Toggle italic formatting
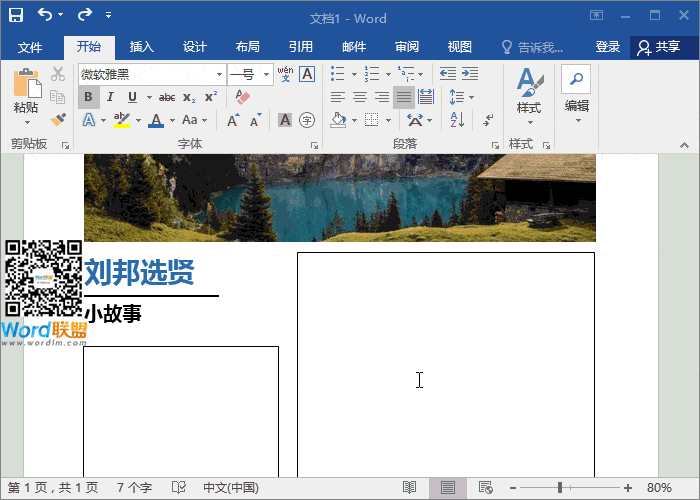The image size is (700, 500). [x=110, y=97]
